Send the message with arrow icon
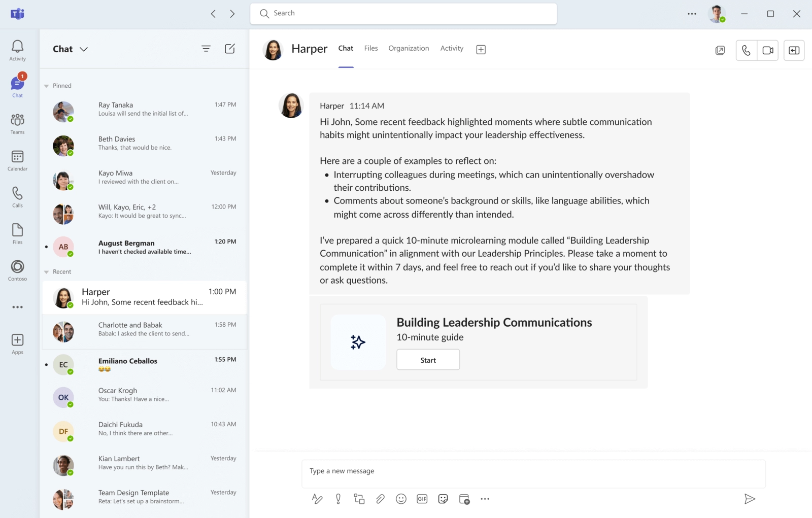This screenshot has width=812, height=518. click(749, 499)
